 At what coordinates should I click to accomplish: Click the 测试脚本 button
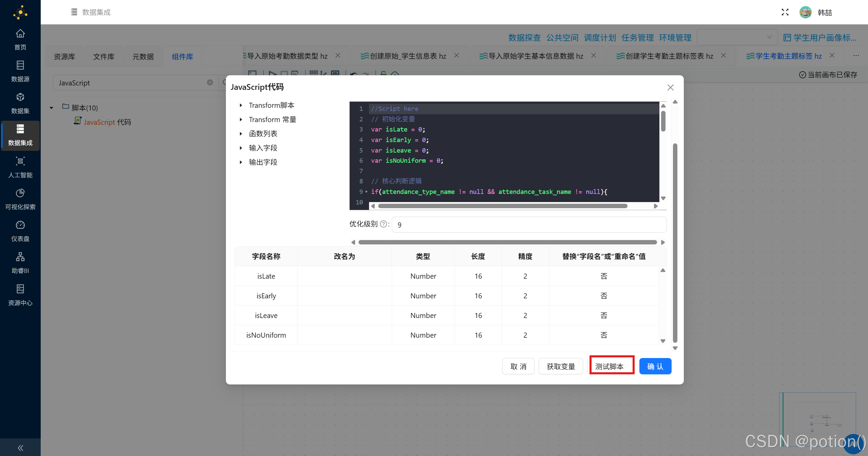click(610, 366)
